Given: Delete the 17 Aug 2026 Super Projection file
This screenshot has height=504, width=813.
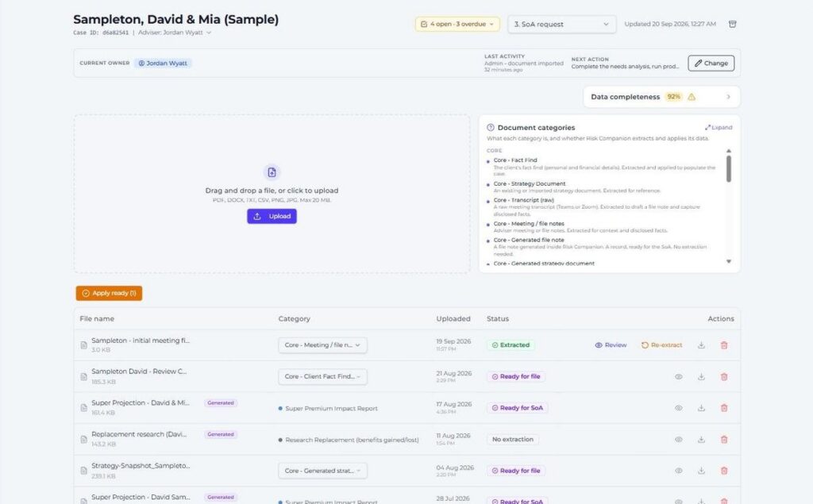Looking at the screenshot, I should point(724,408).
